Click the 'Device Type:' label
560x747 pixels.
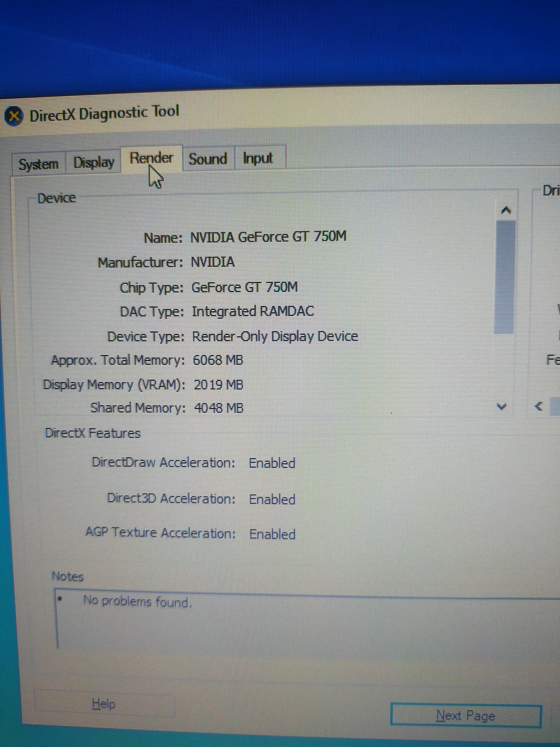(x=146, y=336)
